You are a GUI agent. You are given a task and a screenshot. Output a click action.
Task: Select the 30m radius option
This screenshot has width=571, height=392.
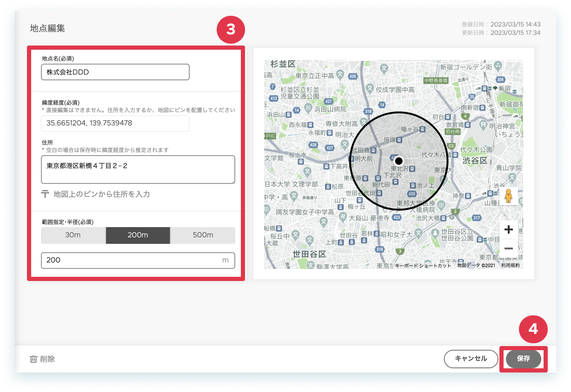point(73,235)
